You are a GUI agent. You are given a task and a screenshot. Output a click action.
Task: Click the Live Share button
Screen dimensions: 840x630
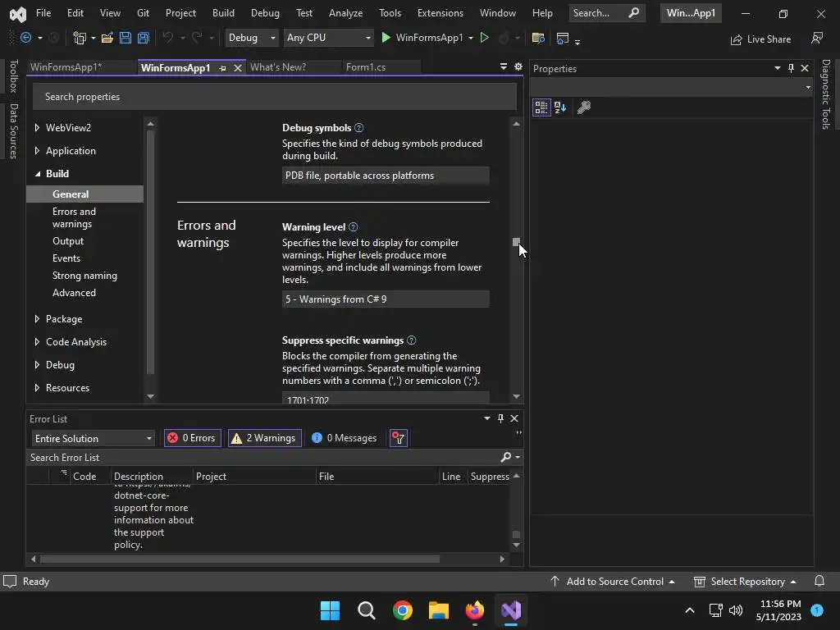pyautogui.click(x=760, y=39)
